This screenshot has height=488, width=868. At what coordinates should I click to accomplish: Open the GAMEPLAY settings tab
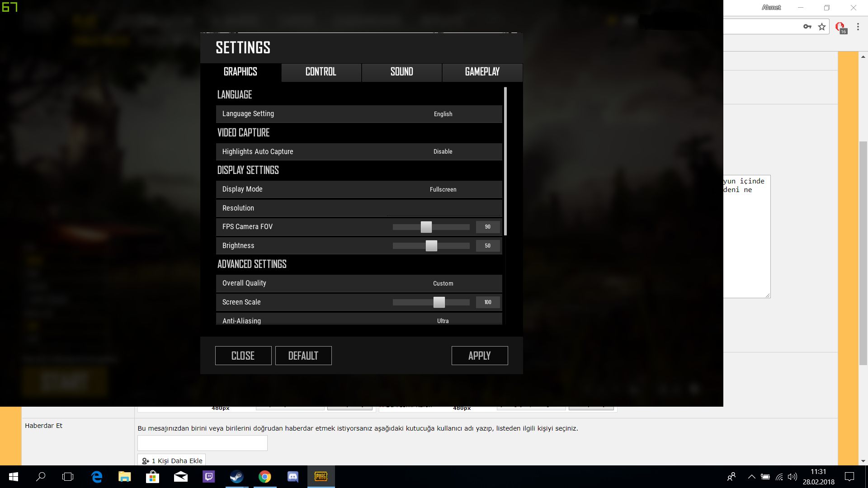click(482, 72)
